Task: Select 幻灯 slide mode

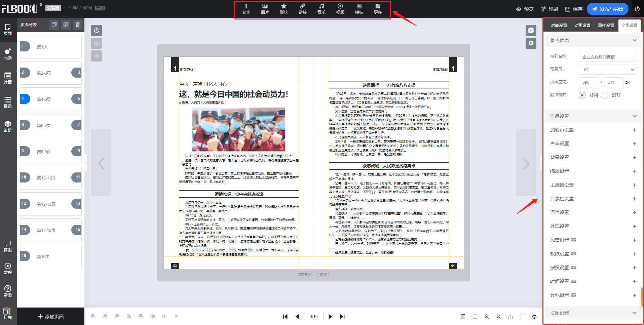Action: 605,95
